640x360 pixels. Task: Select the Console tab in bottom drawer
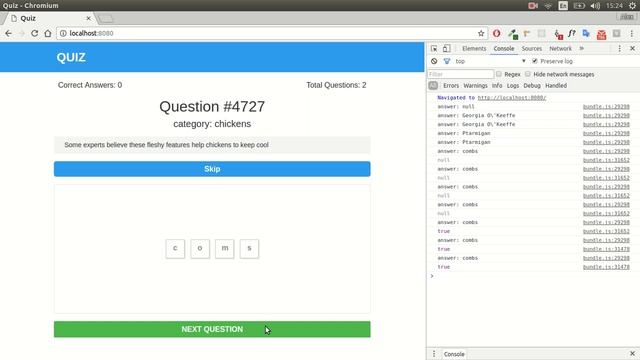[454, 354]
